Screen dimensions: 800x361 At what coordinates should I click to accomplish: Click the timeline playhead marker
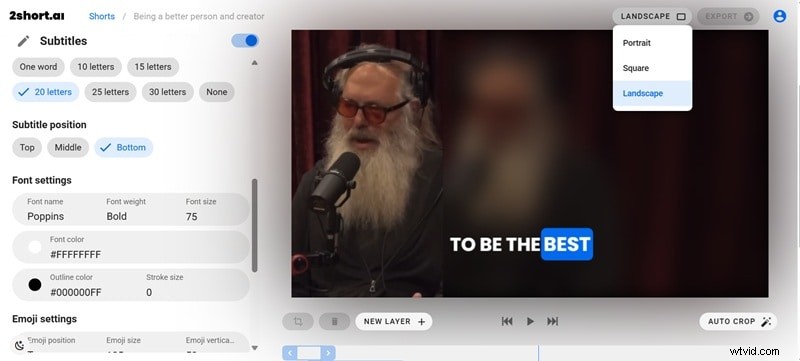[538, 353]
